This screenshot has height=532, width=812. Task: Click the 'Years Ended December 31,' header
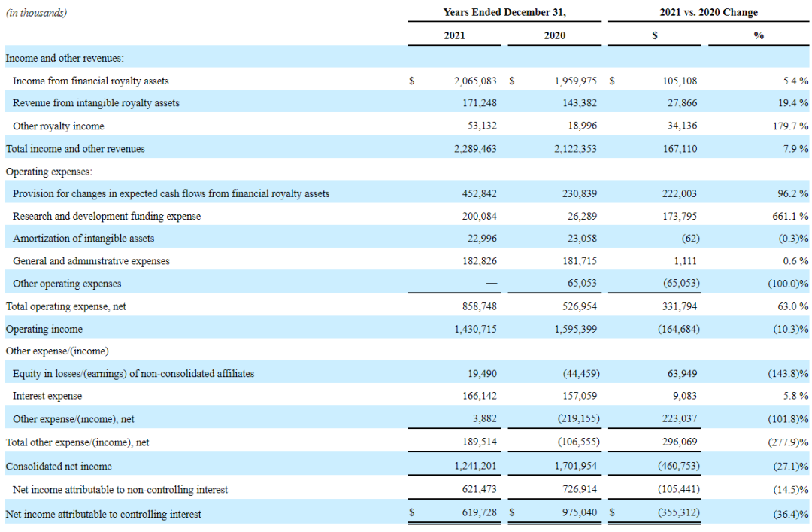(504, 13)
